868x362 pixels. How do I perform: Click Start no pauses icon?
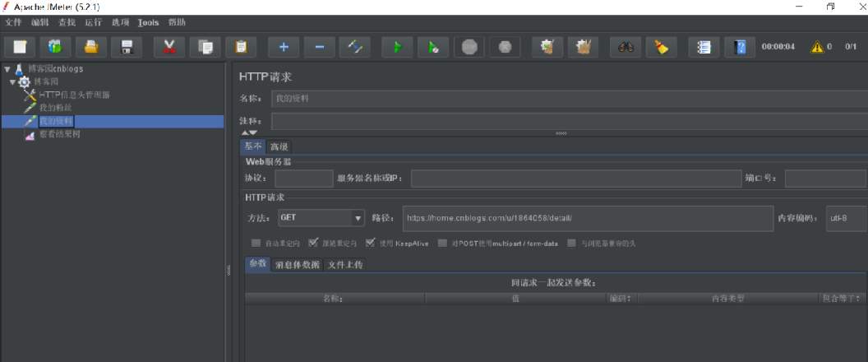433,47
